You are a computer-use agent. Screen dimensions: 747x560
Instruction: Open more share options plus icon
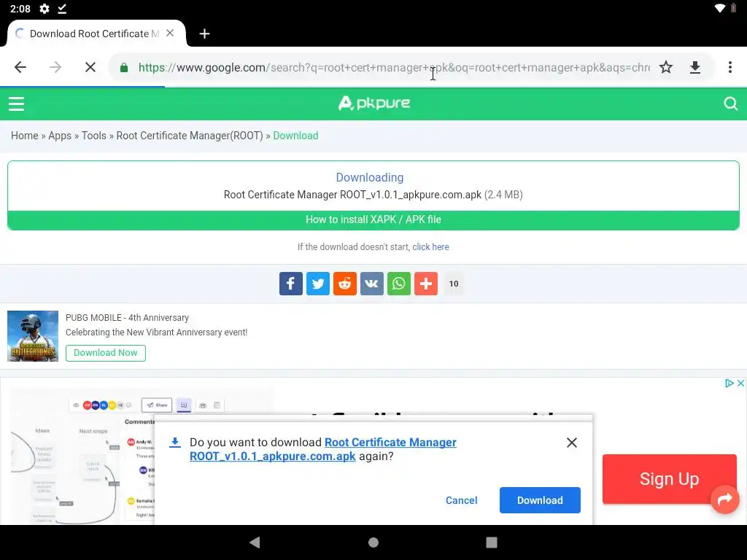(426, 284)
